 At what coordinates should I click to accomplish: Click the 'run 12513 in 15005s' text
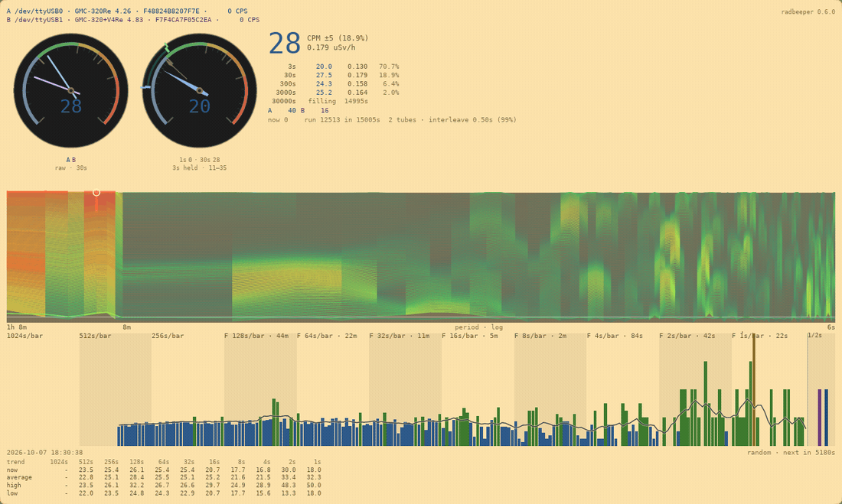pyautogui.click(x=342, y=120)
